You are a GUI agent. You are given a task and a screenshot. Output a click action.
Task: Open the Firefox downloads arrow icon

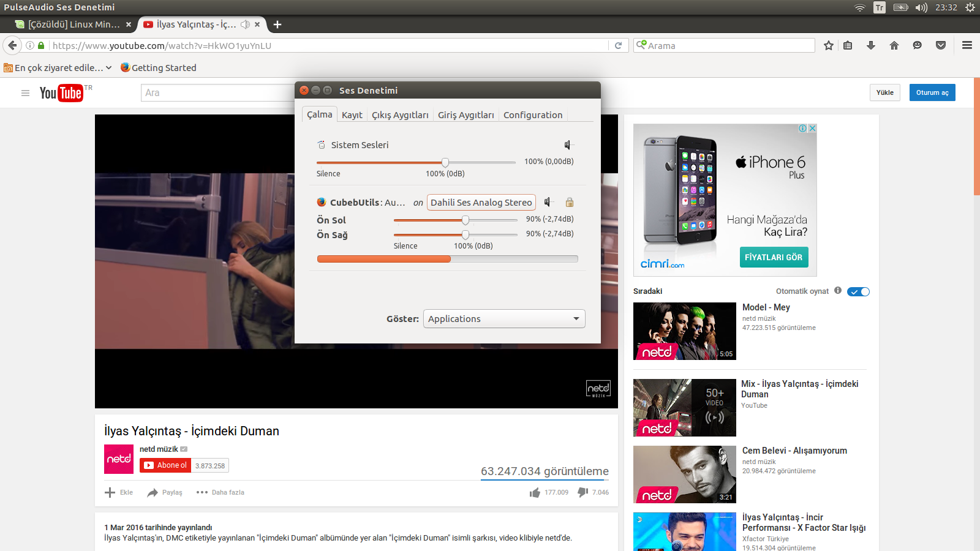coord(870,45)
